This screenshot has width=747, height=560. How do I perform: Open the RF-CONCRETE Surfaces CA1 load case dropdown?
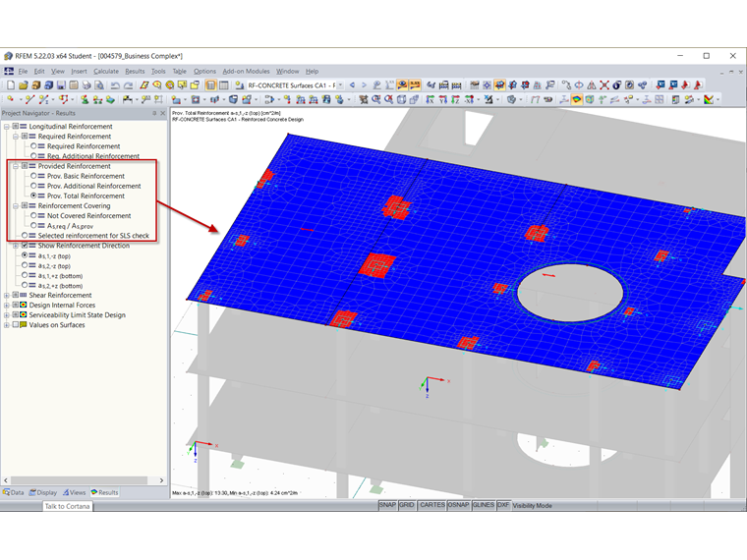point(340,85)
